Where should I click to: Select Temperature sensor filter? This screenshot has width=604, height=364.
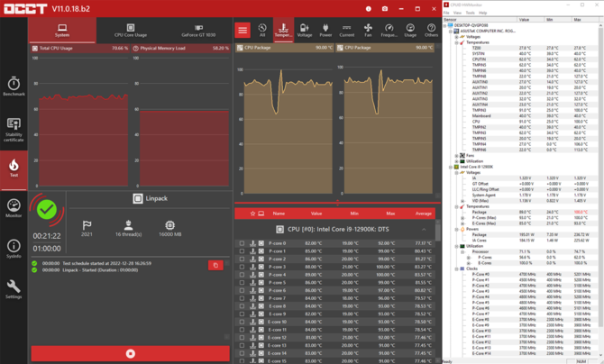[283, 30]
